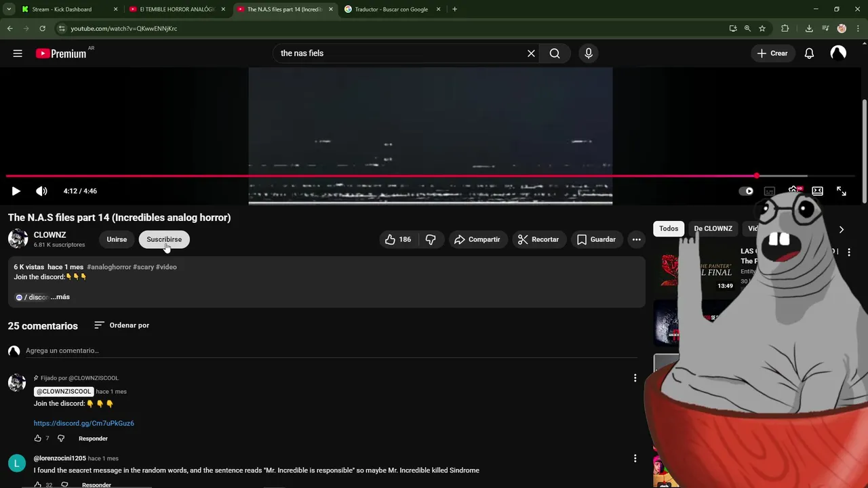The height and width of the screenshot is (488, 868).
Task: Open Chrome downloads icon
Action: (x=809, y=28)
